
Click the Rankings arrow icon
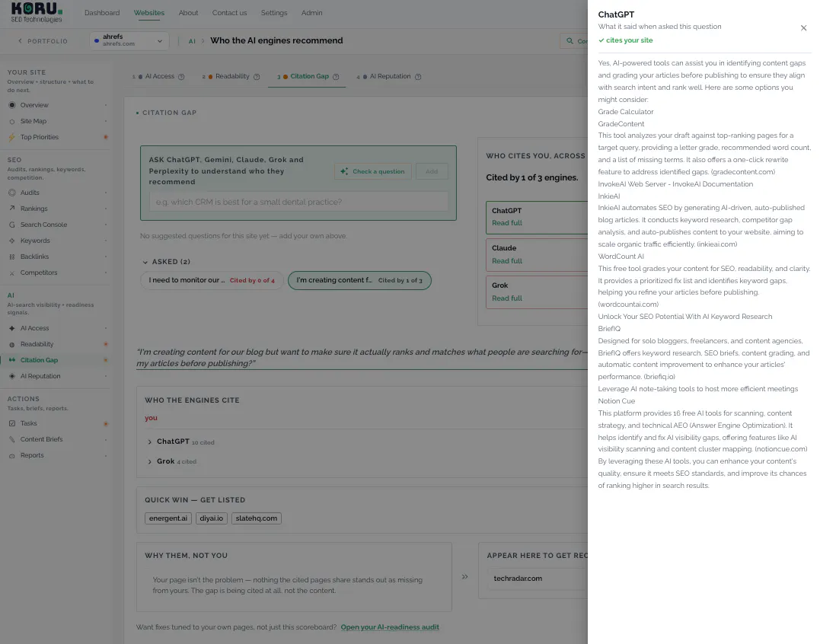tap(12, 209)
